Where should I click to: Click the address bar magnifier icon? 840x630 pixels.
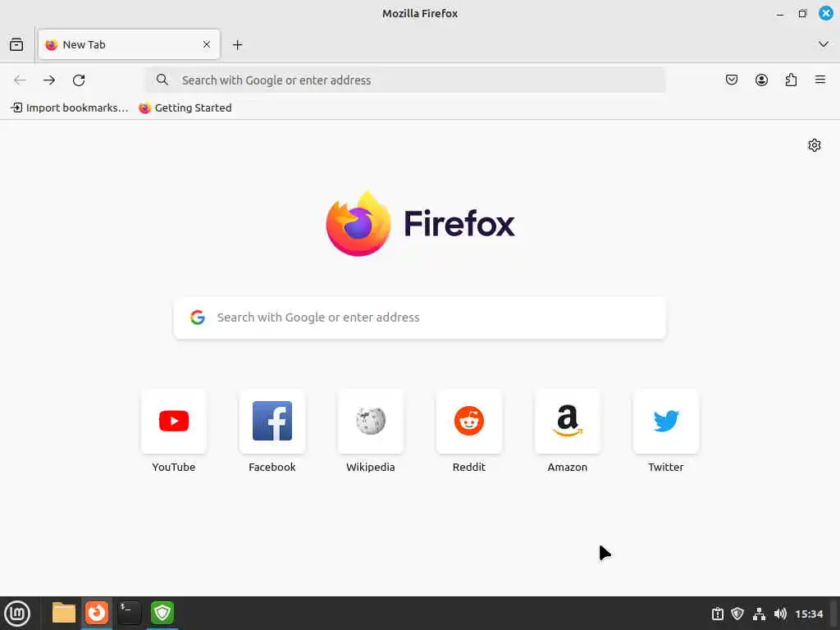pyautogui.click(x=162, y=80)
